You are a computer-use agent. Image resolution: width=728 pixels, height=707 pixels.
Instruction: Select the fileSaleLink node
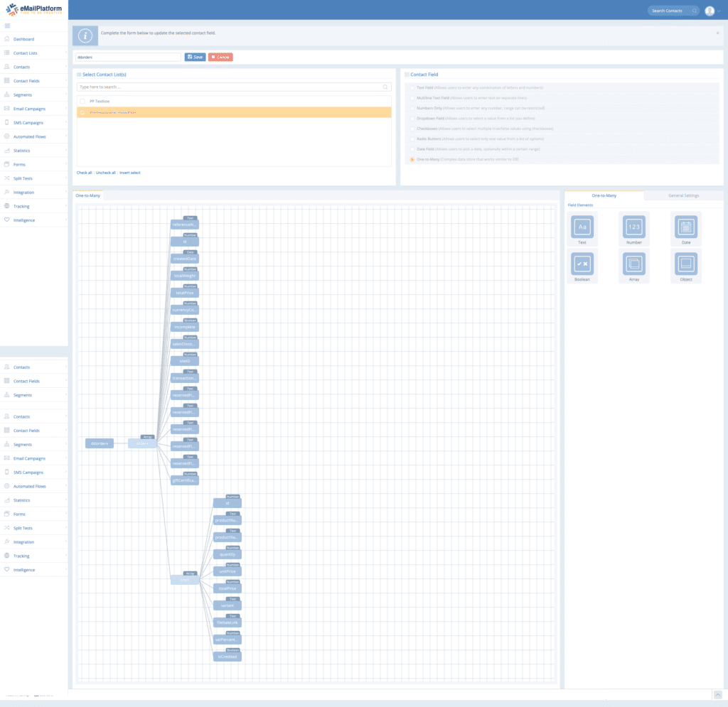coord(227,622)
